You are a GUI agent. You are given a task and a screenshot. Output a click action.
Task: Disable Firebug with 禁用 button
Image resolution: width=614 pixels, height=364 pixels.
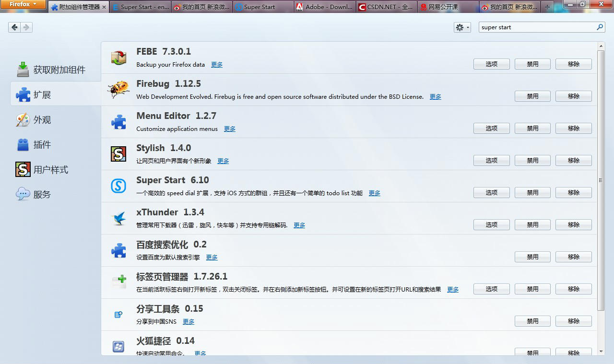coord(532,96)
